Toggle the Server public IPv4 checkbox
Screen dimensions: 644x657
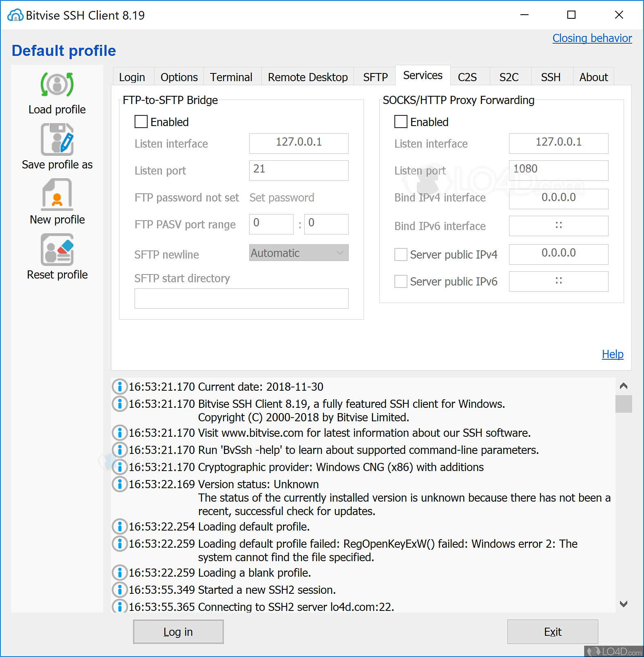click(401, 254)
